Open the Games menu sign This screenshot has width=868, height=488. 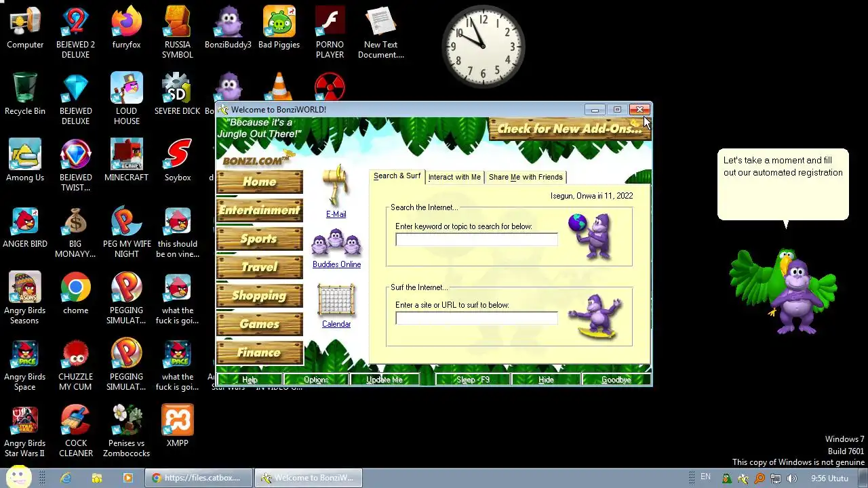tap(260, 324)
